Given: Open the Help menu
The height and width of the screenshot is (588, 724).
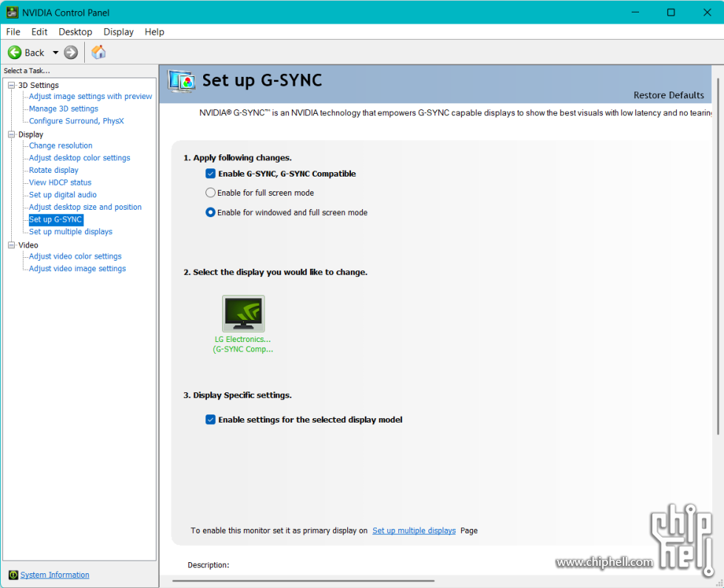Looking at the screenshot, I should (154, 32).
